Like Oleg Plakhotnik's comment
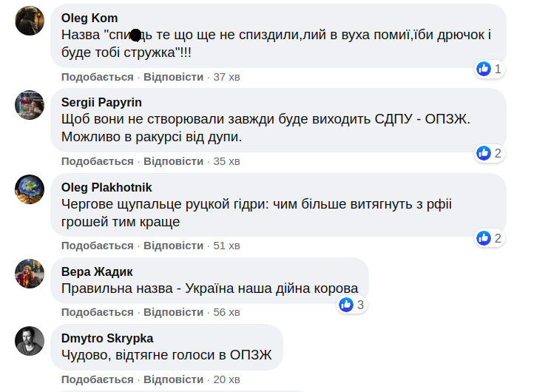Image resolution: width=534 pixels, height=392 pixels. (x=98, y=246)
